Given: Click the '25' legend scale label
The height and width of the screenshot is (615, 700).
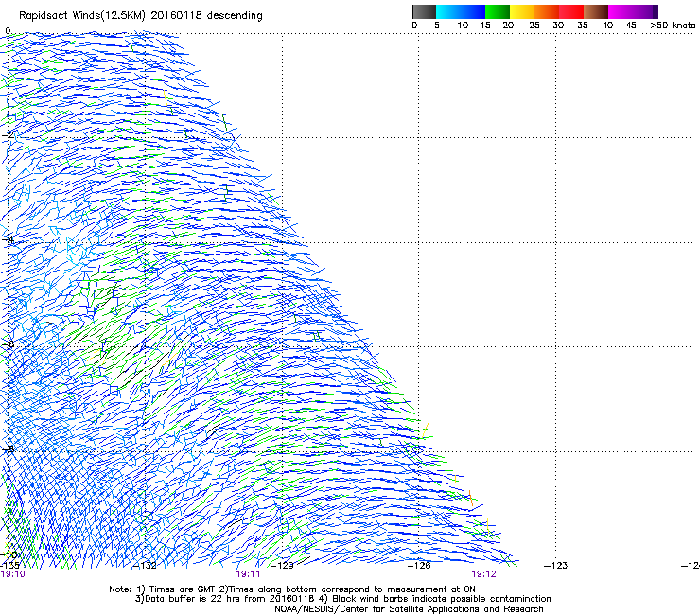Looking at the screenshot, I should click(x=534, y=26).
